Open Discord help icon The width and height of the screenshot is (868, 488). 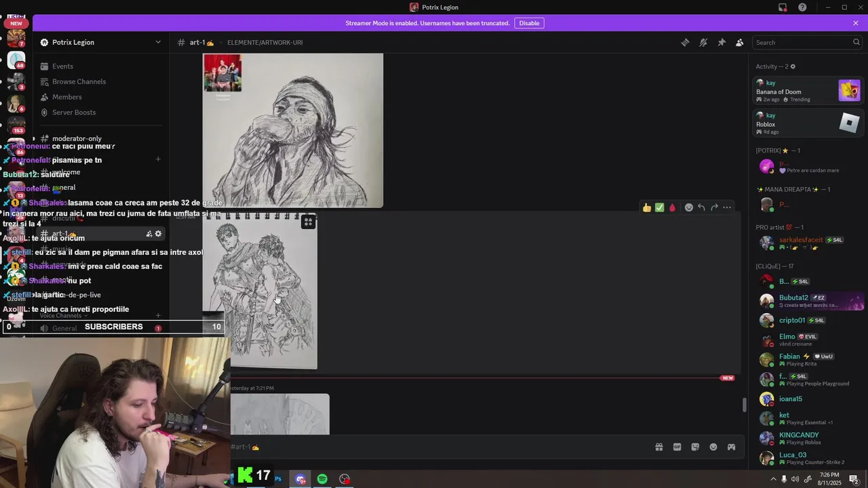pyautogui.click(x=802, y=7)
